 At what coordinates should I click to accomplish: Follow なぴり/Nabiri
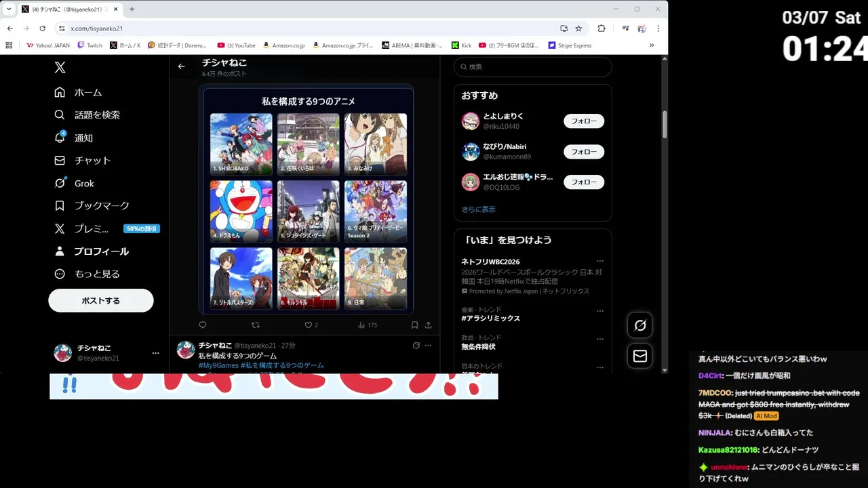(x=584, y=152)
